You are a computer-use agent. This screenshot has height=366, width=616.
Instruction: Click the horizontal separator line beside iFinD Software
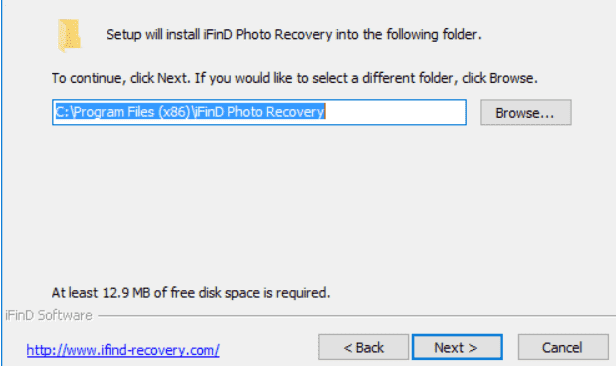pos(357,315)
